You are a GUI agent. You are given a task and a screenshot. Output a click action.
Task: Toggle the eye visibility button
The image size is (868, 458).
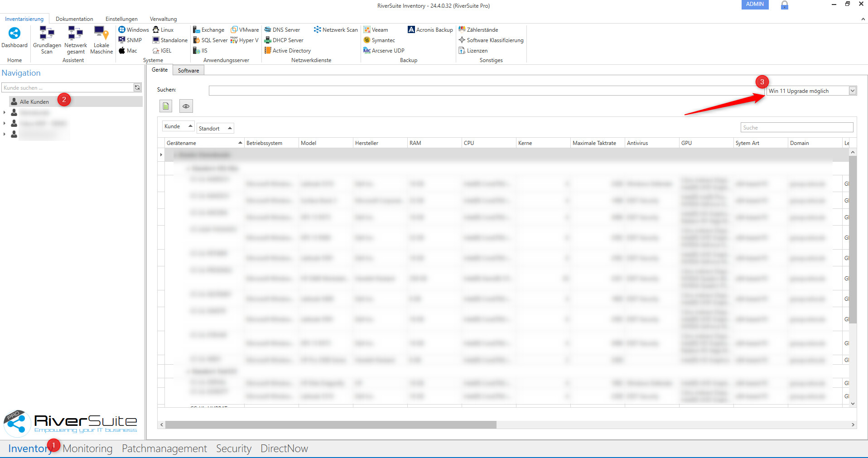click(186, 106)
